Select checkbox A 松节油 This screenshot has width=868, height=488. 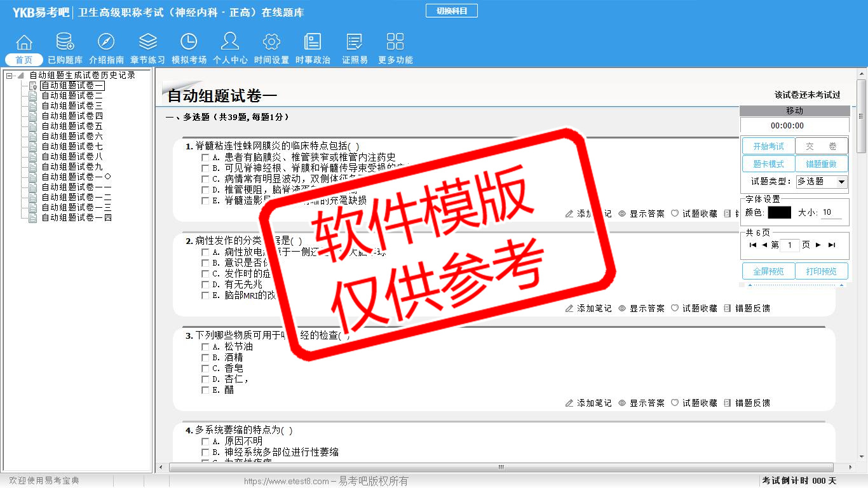(205, 347)
